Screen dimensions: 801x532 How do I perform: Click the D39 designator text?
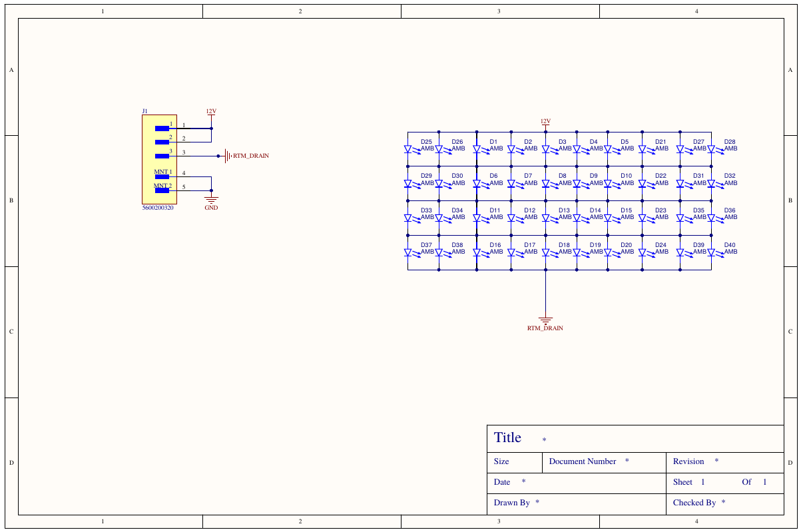(698, 245)
